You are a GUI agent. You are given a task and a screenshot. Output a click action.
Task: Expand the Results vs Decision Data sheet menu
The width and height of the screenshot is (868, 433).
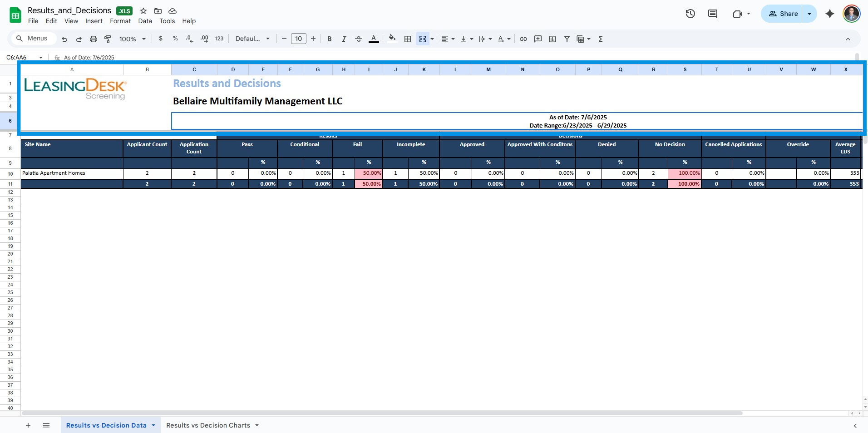click(x=153, y=425)
